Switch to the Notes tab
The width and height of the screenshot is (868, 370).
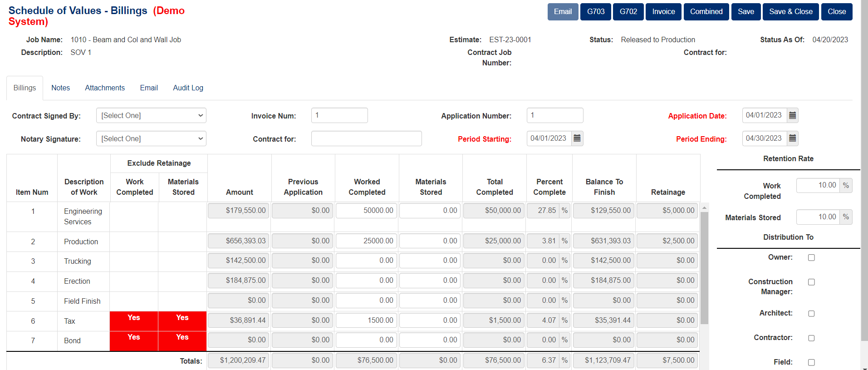60,88
